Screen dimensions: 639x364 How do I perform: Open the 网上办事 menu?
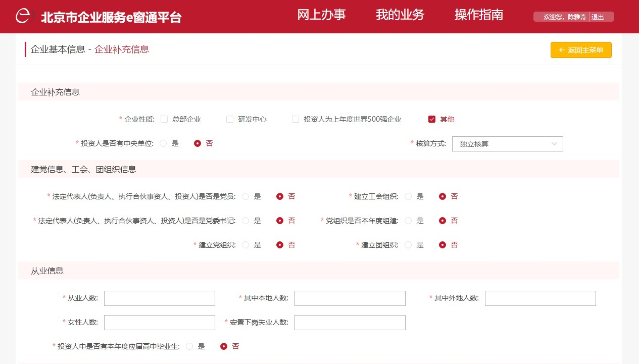click(x=321, y=15)
